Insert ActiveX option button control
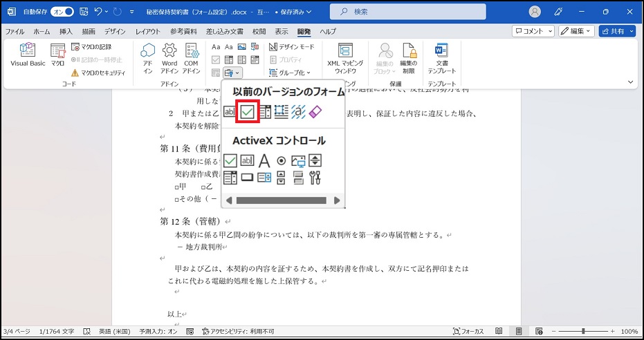The height and width of the screenshot is (340, 644). point(282,161)
